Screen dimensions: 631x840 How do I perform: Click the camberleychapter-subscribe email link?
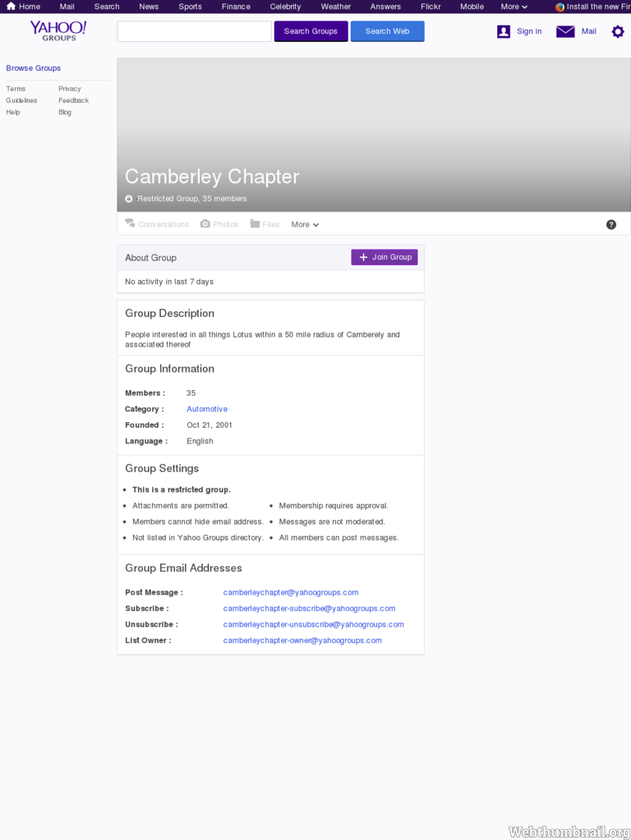(x=309, y=608)
